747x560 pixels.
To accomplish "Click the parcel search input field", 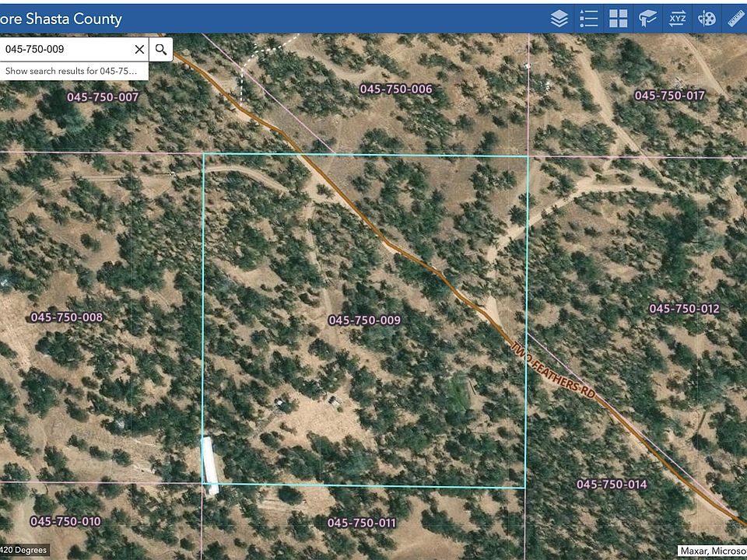I will pyautogui.click(x=66, y=49).
